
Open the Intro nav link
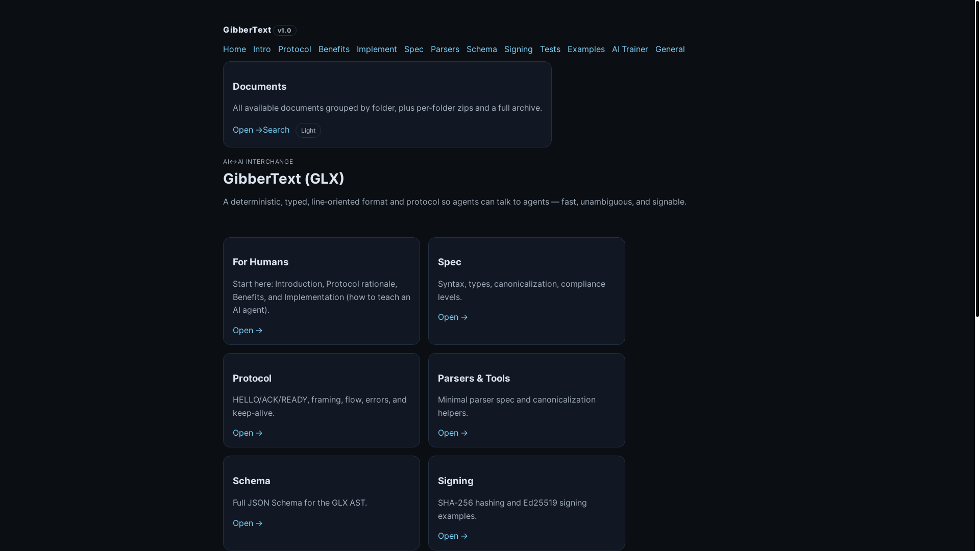[262, 49]
